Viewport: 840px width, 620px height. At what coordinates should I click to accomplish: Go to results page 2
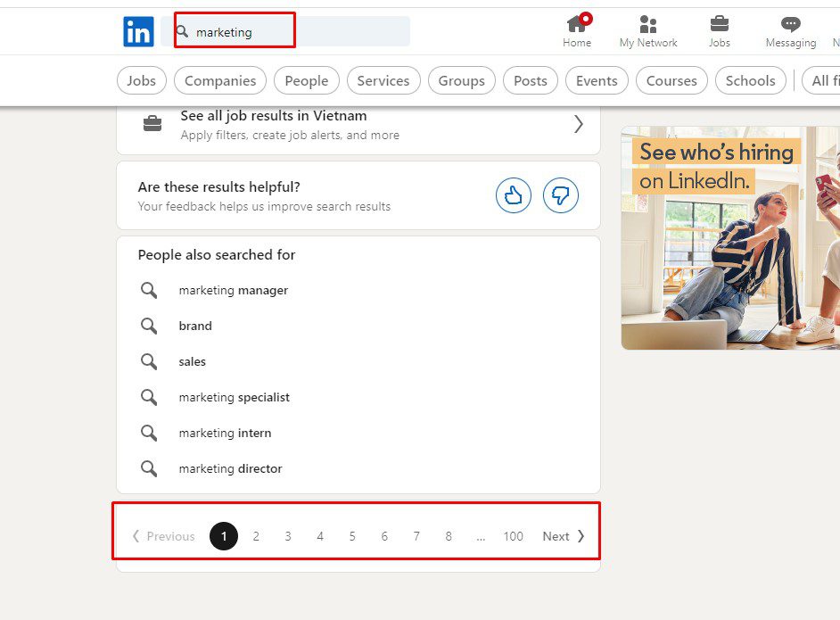pos(256,536)
